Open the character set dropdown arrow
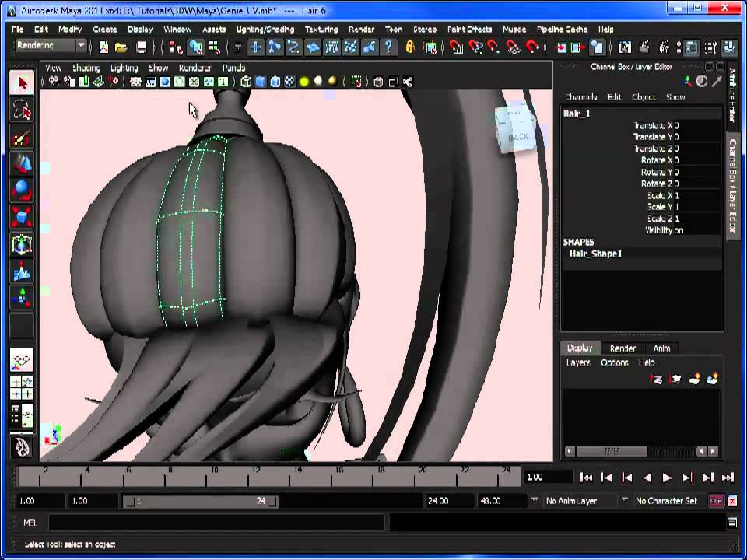747x560 pixels. pos(625,500)
